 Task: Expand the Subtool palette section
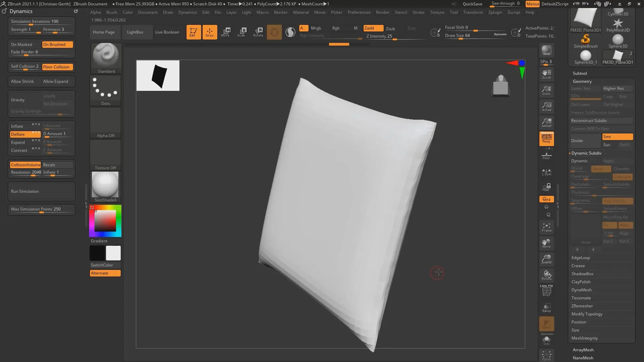[x=580, y=73]
